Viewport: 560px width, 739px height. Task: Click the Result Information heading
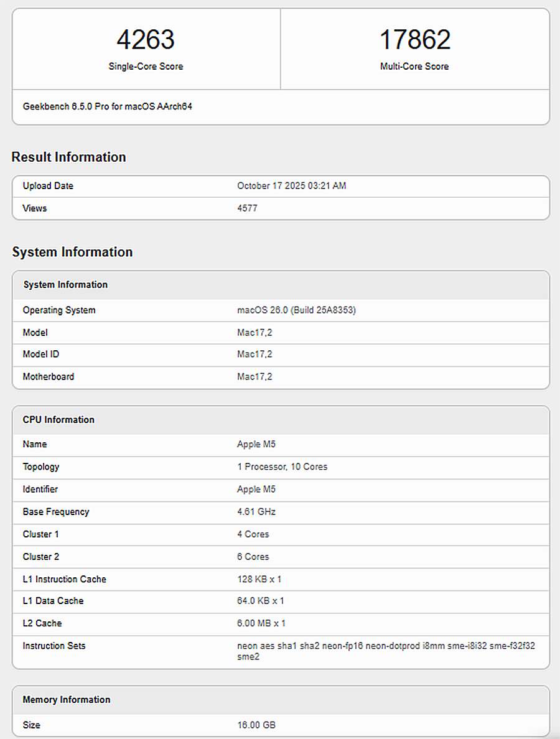point(68,157)
